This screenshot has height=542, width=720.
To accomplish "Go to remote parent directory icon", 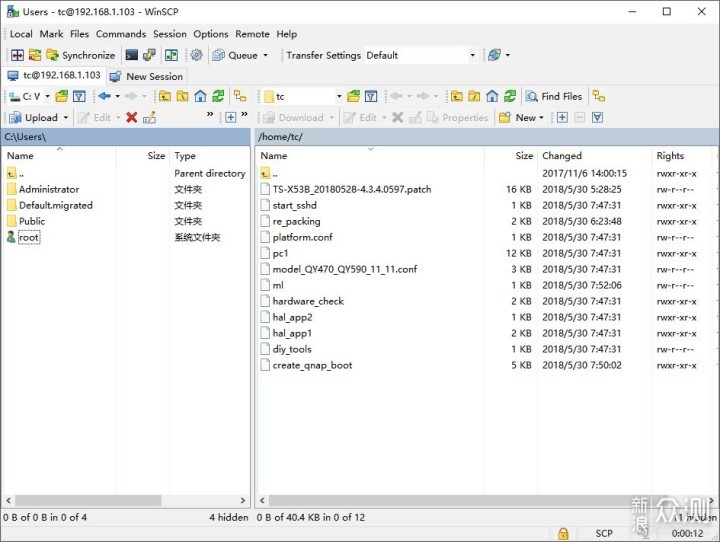I will pos(456,96).
